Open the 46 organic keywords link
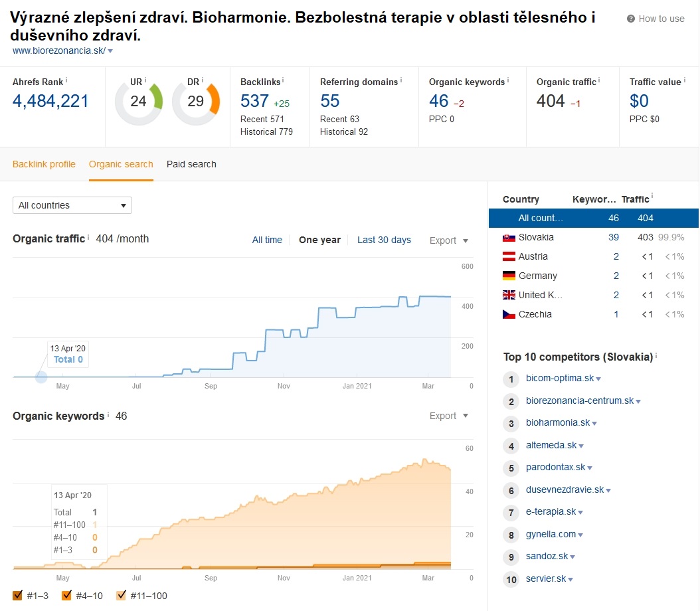The image size is (700, 611). (439, 101)
